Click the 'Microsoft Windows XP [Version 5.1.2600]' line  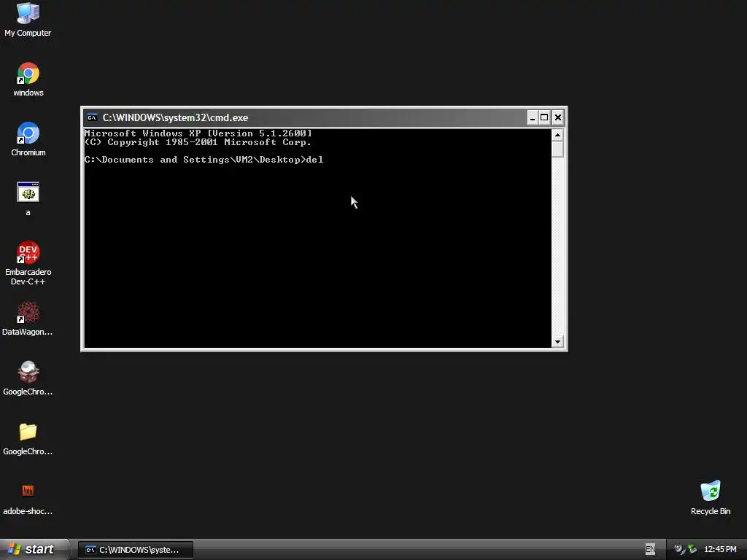pos(198,133)
